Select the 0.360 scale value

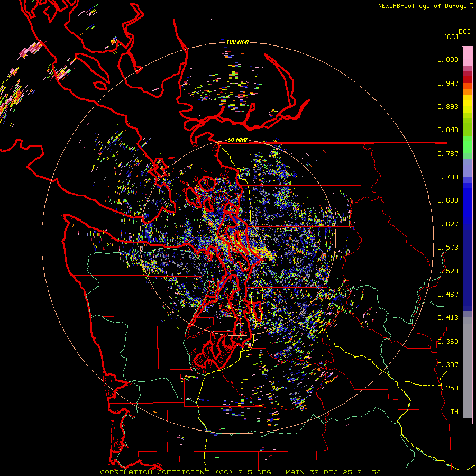tap(448, 342)
